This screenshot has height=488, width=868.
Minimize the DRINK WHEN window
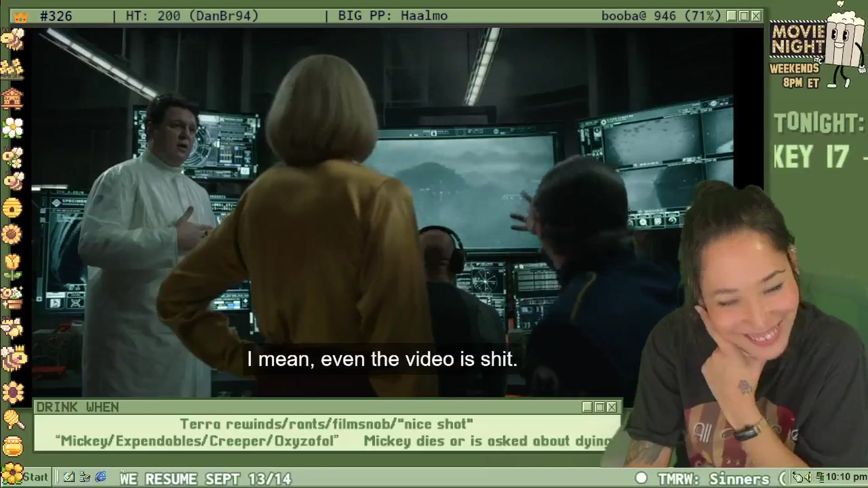tap(587, 407)
